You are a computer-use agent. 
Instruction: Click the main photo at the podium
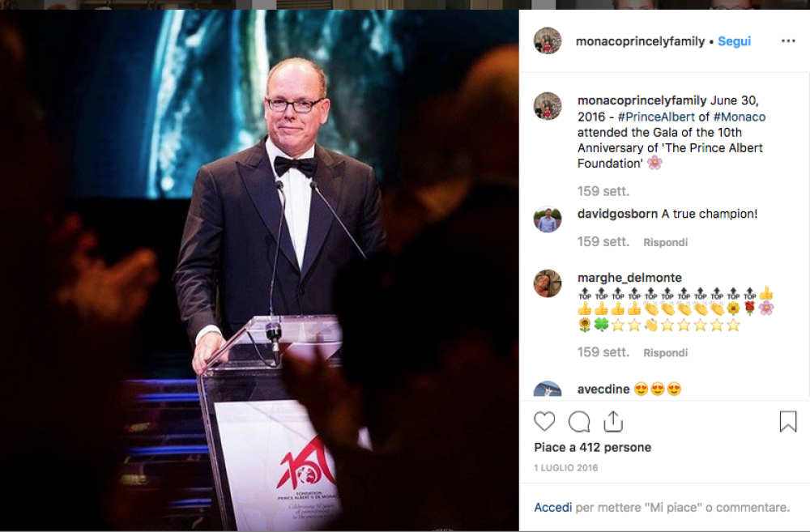pos(259,270)
